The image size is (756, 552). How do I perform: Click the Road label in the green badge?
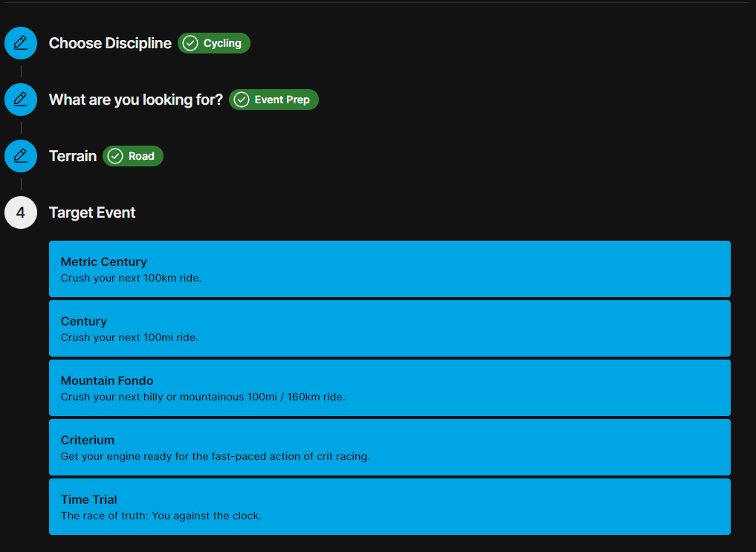[x=141, y=156]
